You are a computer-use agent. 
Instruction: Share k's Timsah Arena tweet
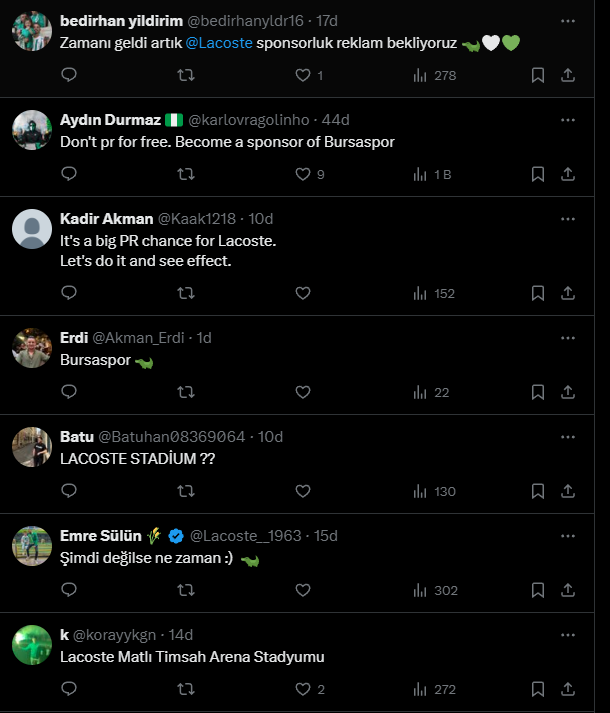click(568, 689)
